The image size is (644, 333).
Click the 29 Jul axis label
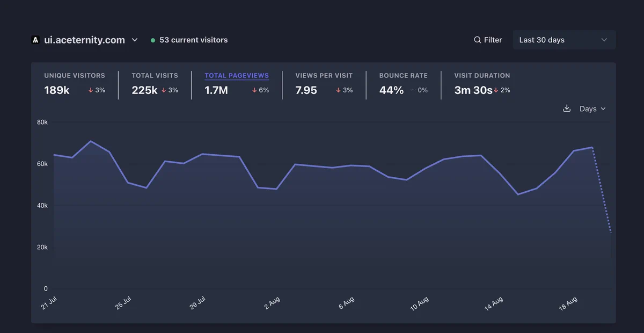tap(197, 303)
